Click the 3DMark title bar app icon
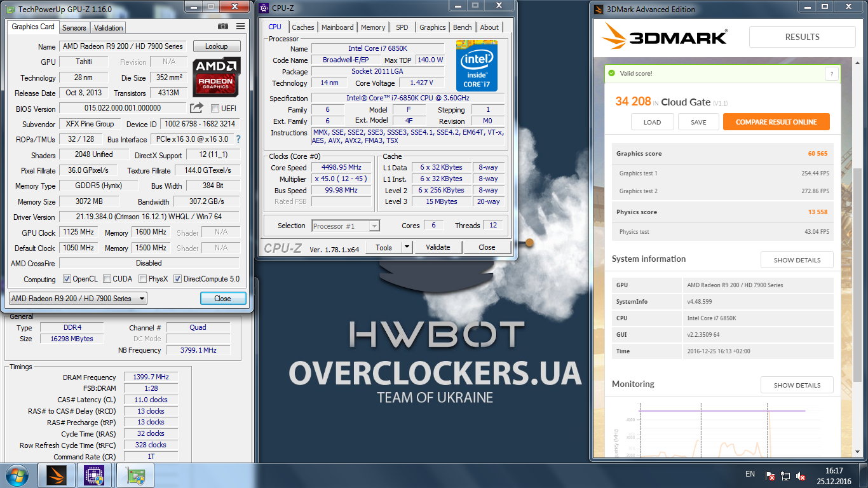Viewport: 868px width, 488px height. 597,9
